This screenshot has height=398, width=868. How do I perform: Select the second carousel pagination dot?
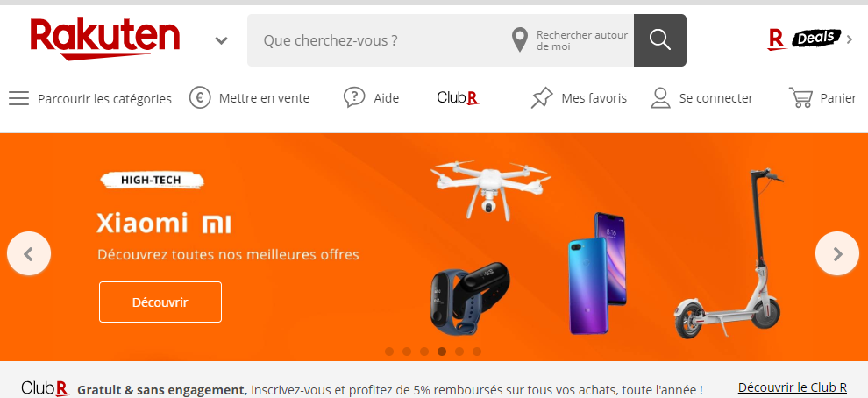click(x=407, y=352)
